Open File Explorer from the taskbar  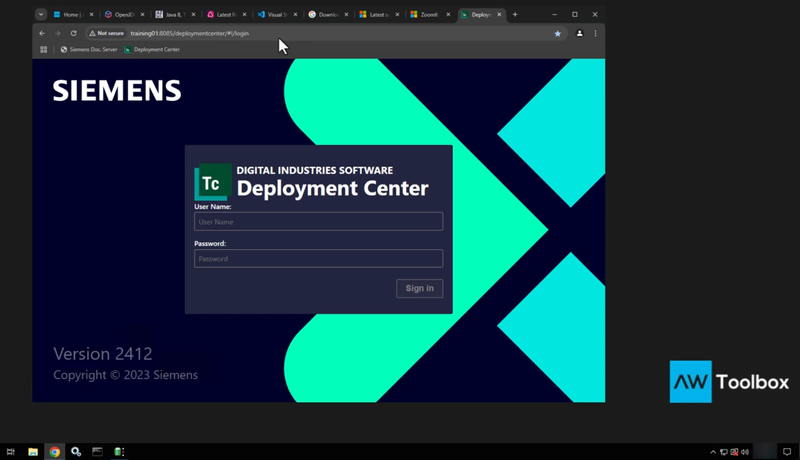pyautogui.click(x=33, y=451)
